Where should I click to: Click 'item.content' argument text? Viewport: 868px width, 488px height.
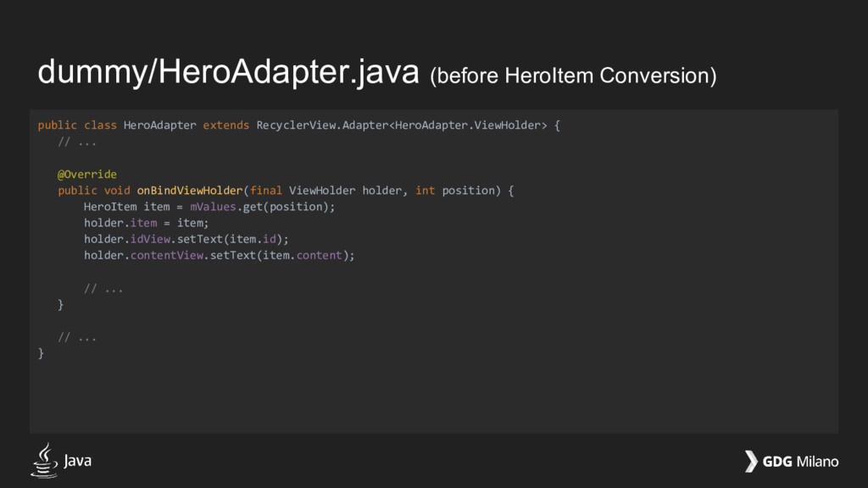(x=303, y=255)
